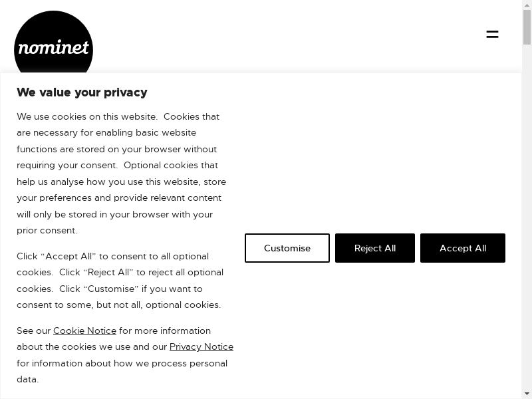Open the hamburger navigation menu
Screen dimensions: 532x399
coord(492,34)
